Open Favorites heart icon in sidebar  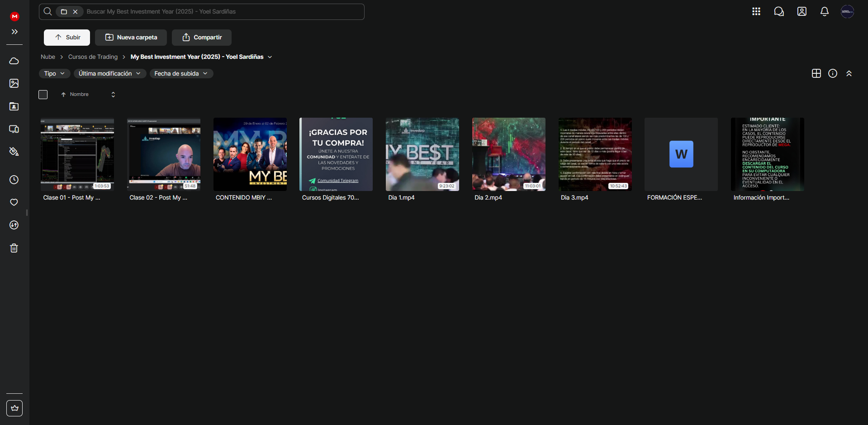14,202
